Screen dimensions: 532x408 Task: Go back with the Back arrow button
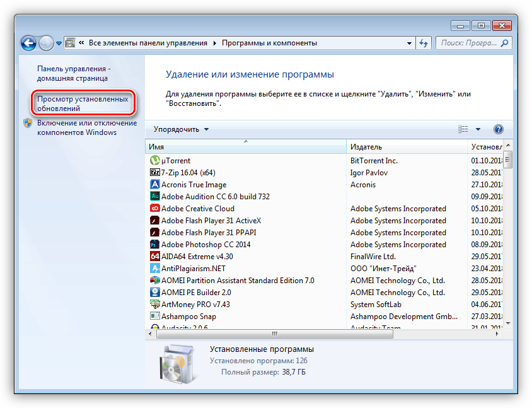[x=28, y=43]
